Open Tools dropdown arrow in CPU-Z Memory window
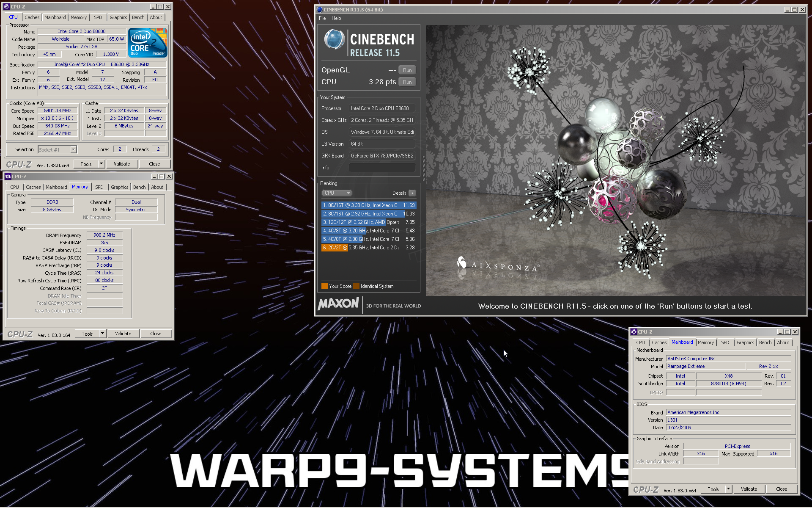Image resolution: width=812 pixels, height=508 pixels. [x=102, y=334]
